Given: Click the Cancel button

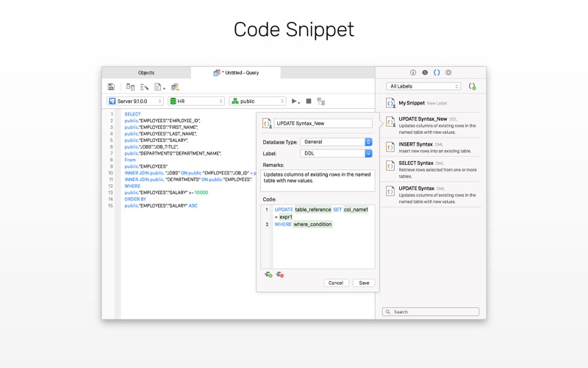Looking at the screenshot, I should tap(336, 283).
